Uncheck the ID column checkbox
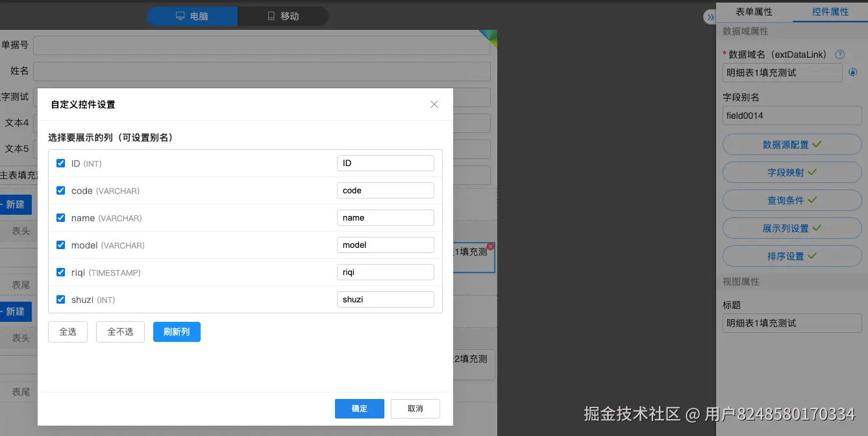Viewport: 868px width, 436px height. coord(61,163)
